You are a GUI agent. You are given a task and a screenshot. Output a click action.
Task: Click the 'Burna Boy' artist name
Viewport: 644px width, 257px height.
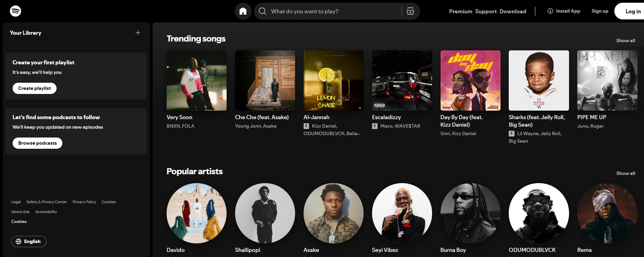(x=453, y=250)
